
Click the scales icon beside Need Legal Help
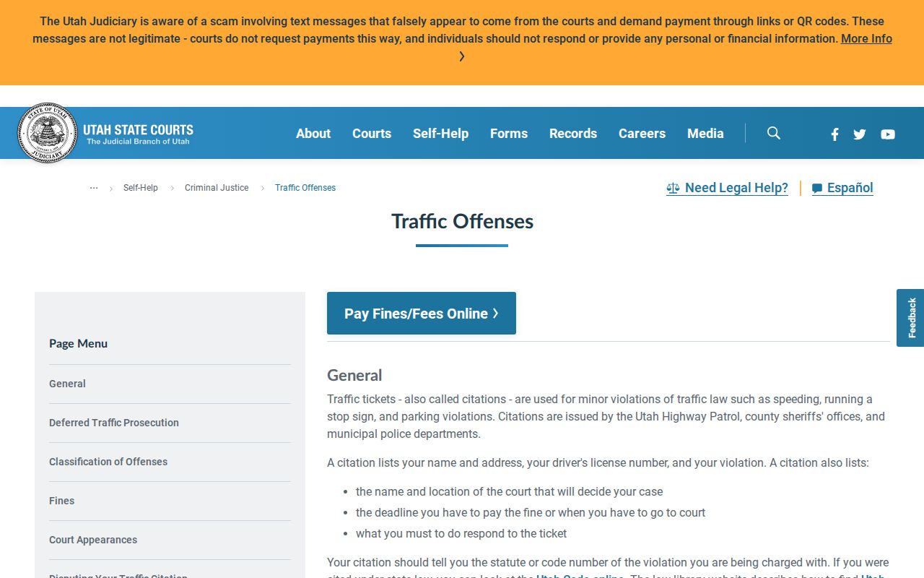click(673, 189)
